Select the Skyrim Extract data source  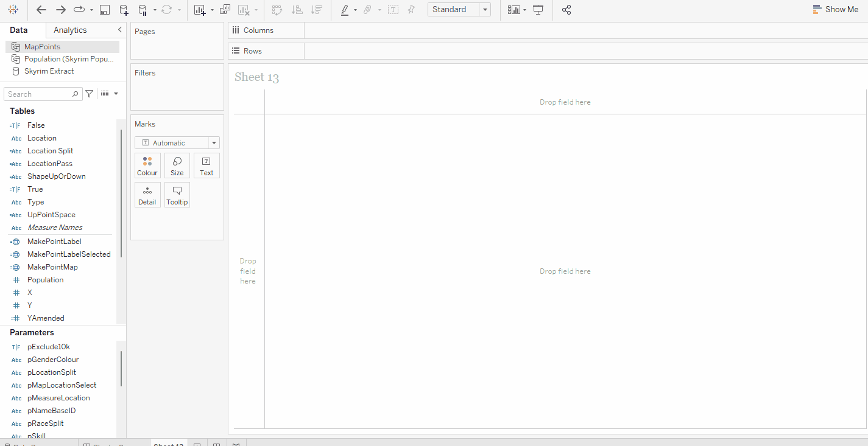pos(49,71)
